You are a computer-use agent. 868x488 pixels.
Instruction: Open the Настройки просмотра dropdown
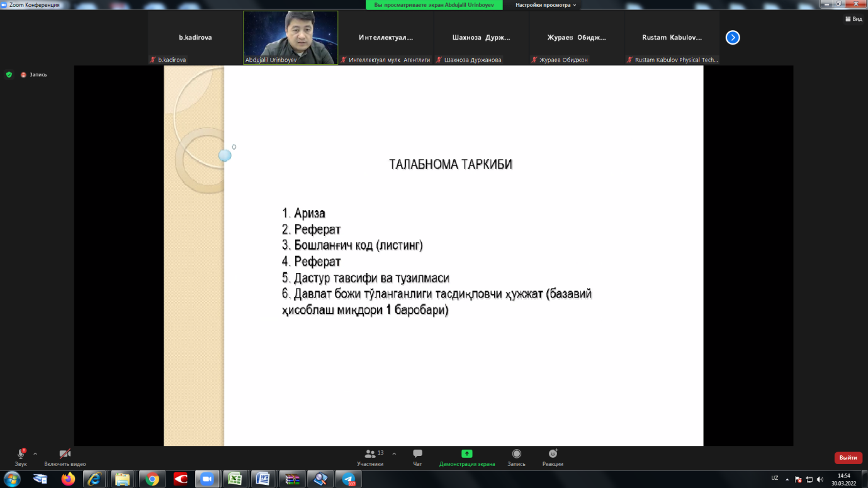[545, 5]
